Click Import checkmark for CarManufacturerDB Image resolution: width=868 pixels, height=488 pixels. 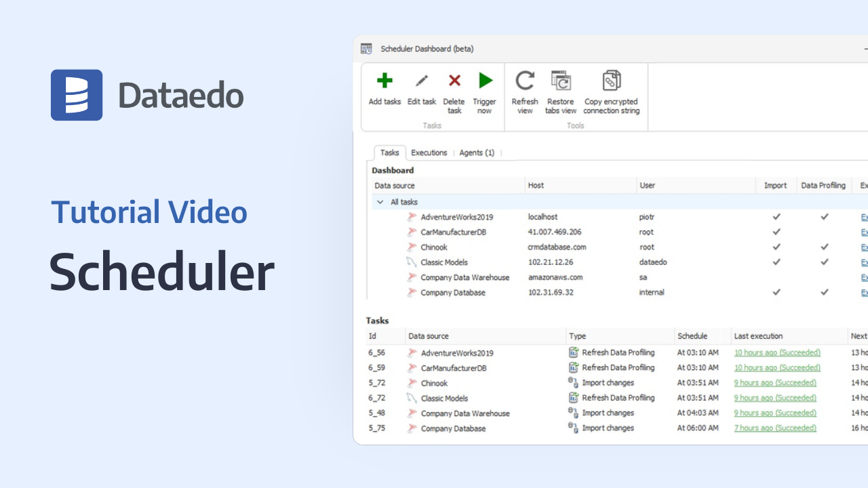777,232
